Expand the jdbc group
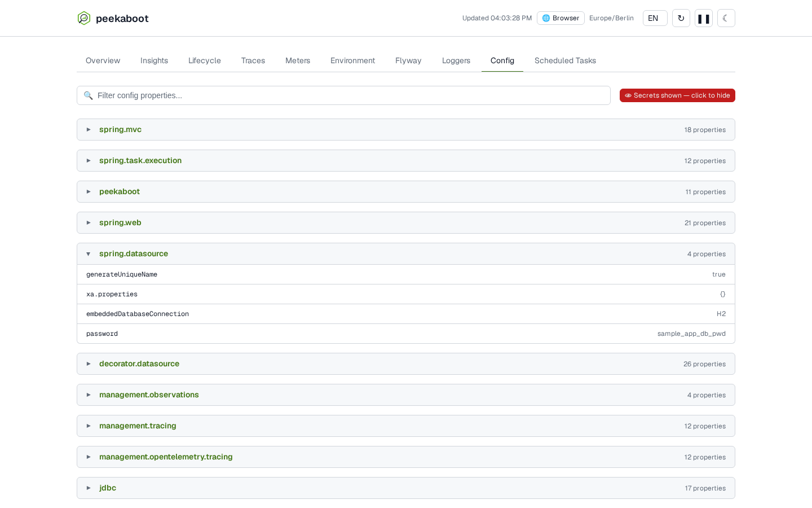The width and height of the screenshot is (812, 508). (x=406, y=488)
